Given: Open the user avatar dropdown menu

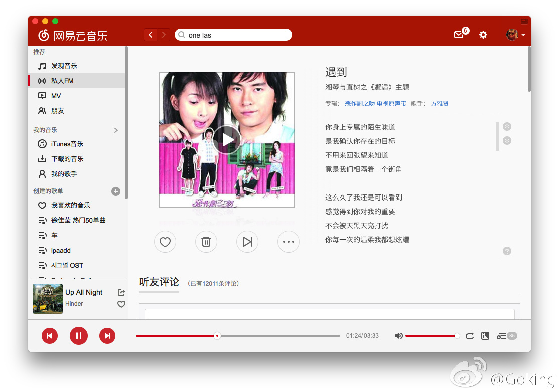Looking at the screenshot, I should 515,35.
